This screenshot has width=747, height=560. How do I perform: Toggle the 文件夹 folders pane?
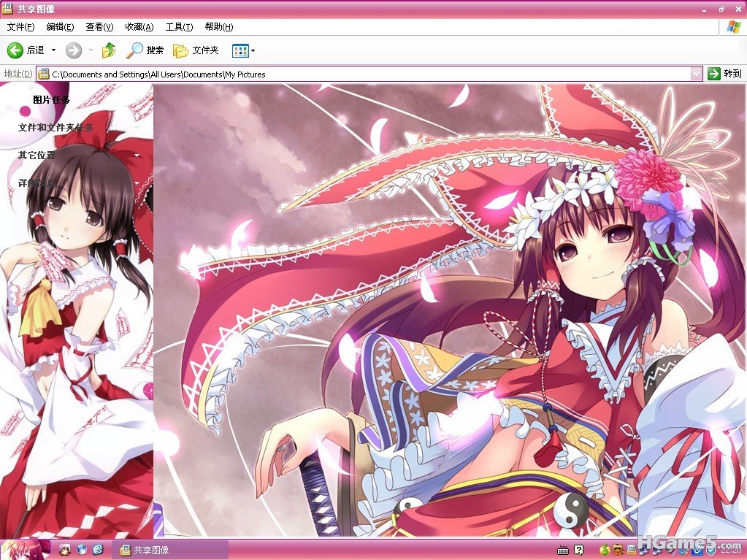pos(196,50)
